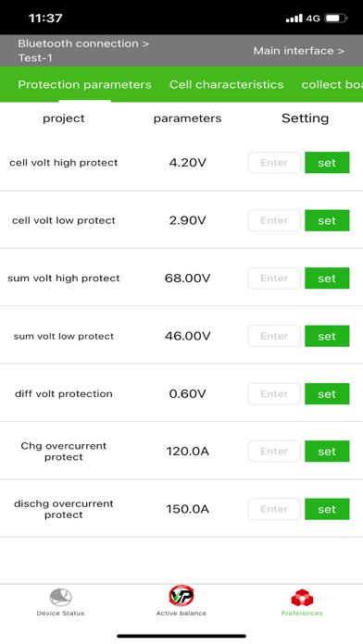Image resolution: width=363 pixels, height=644 pixels.
Task: Set the dischg overcurrent protect value
Action: click(327, 509)
